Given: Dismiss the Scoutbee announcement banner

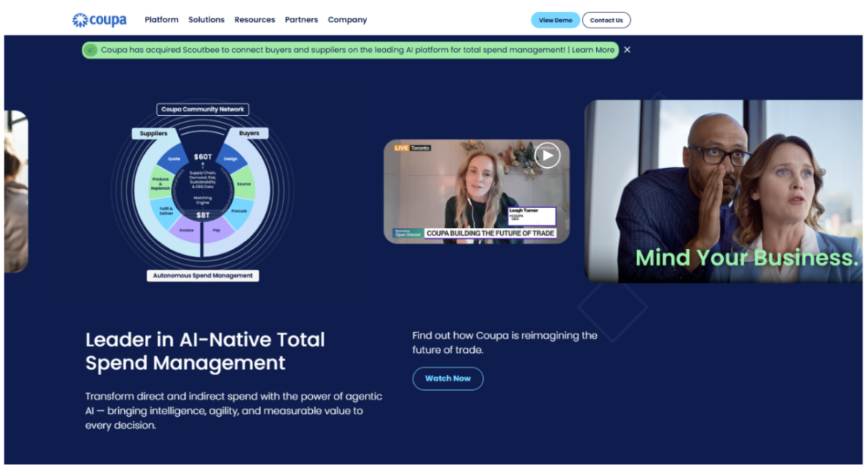Looking at the screenshot, I should pos(627,50).
